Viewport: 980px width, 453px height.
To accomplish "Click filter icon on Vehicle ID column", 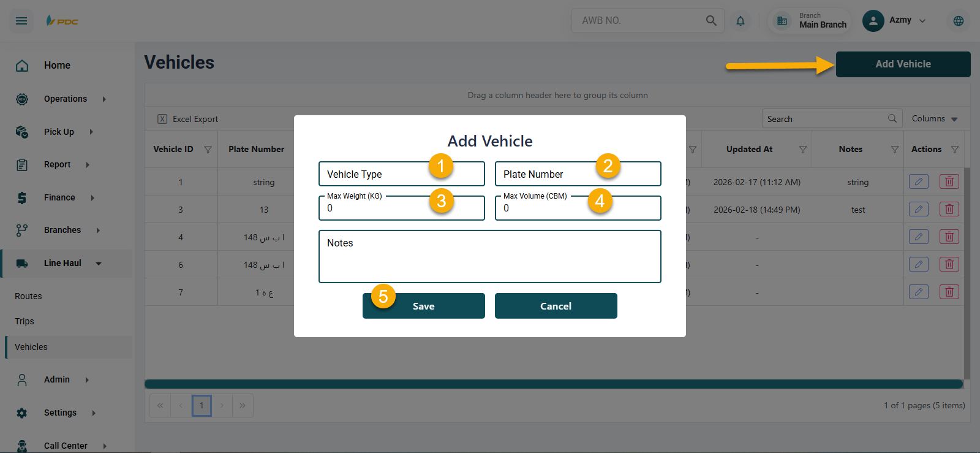I will 208,150.
